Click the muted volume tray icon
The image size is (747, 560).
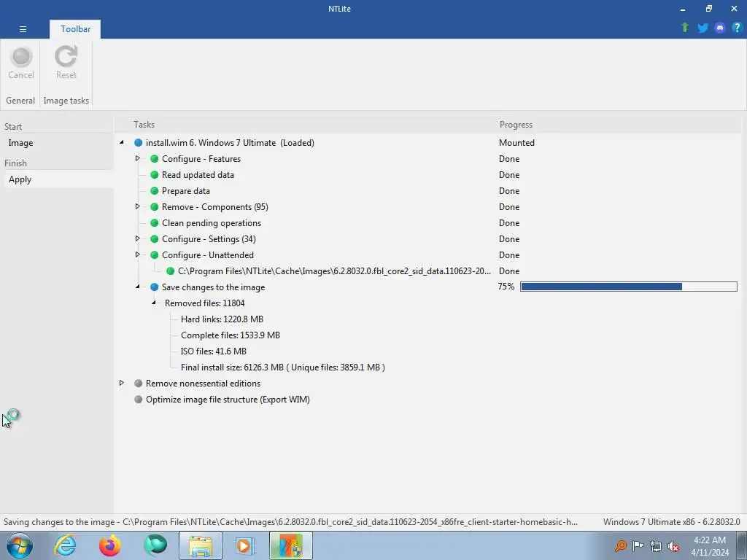(x=673, y=546)
